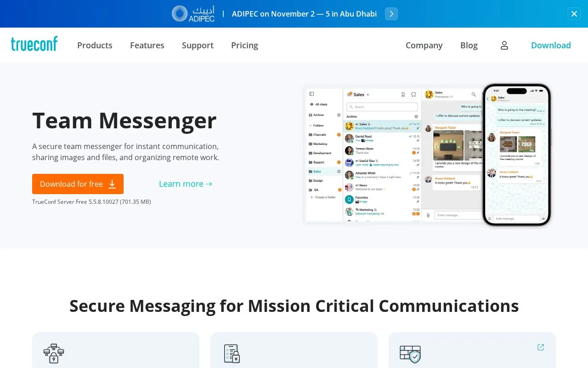Click the user account icon
This screenshot has width=588, height=368.
[504, 45]
